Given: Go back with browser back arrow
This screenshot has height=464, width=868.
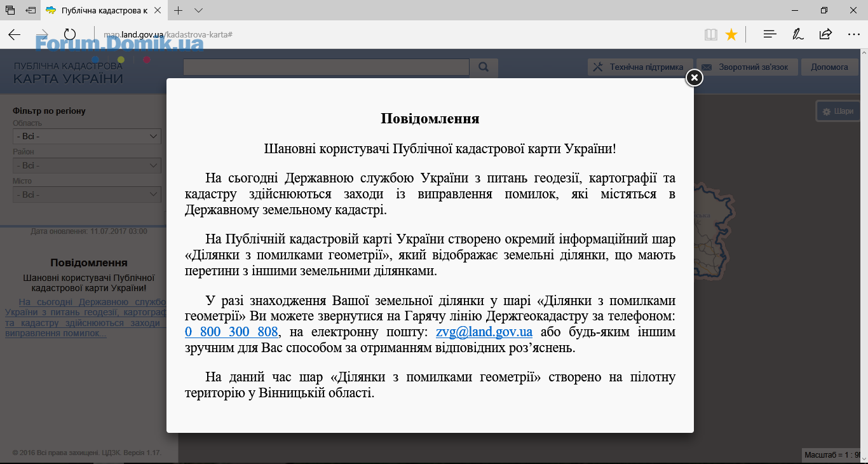Looking at the screenshot, I should [14, 34].
